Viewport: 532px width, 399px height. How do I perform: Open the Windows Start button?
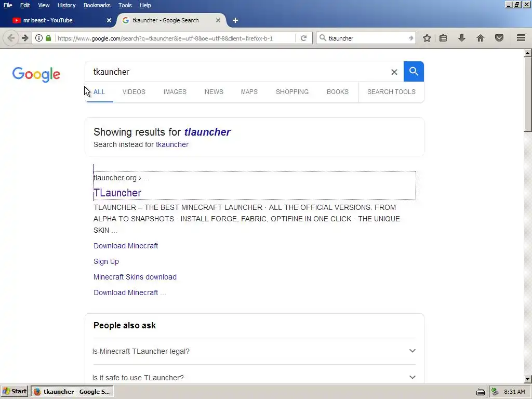[15, 392]
